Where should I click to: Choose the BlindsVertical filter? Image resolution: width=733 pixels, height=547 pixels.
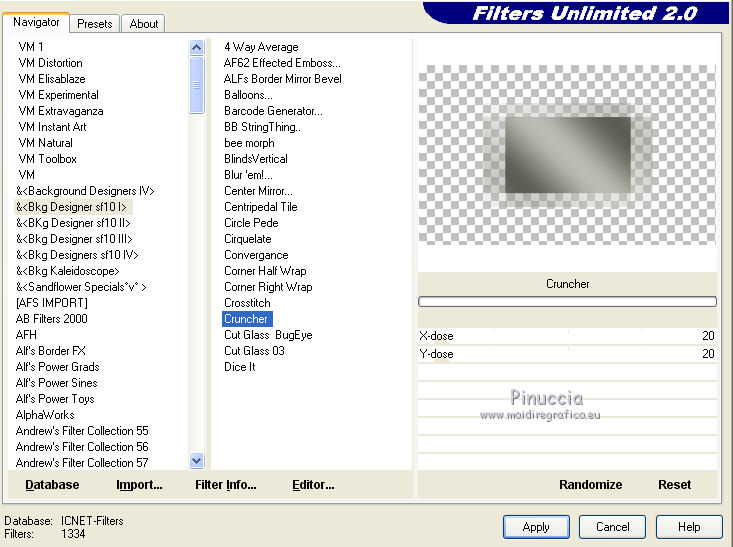(256, 158)
